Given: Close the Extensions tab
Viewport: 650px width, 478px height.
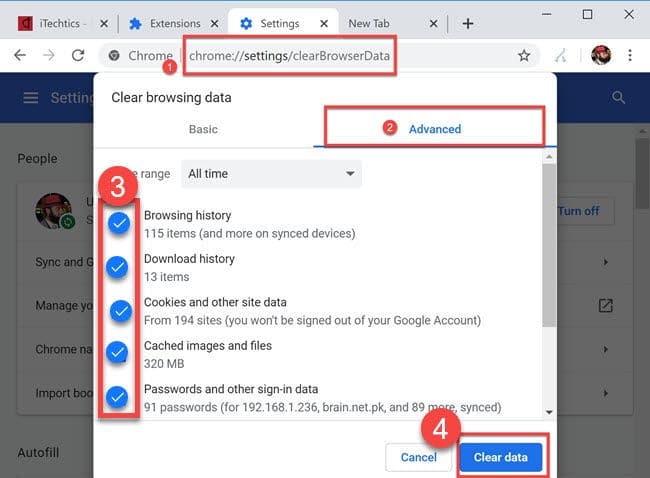Looking at the screenshot, I should 214,24.
